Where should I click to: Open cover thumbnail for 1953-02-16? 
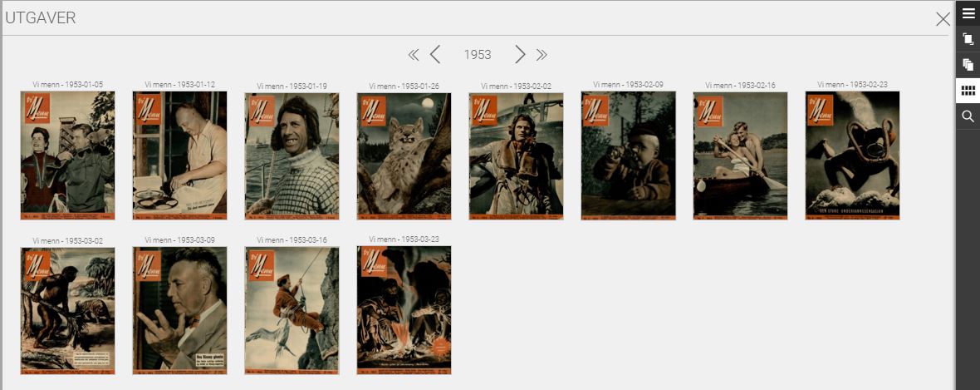741,156
